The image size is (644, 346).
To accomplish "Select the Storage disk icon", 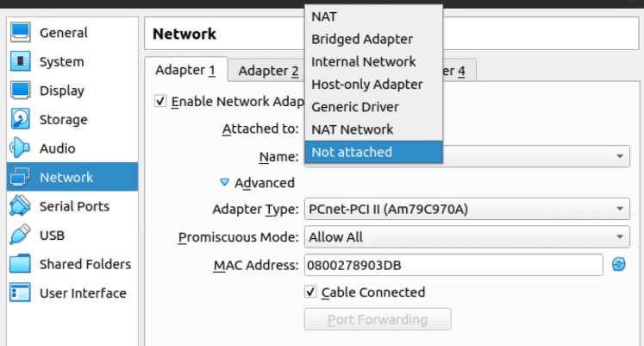I will (20, 119).
